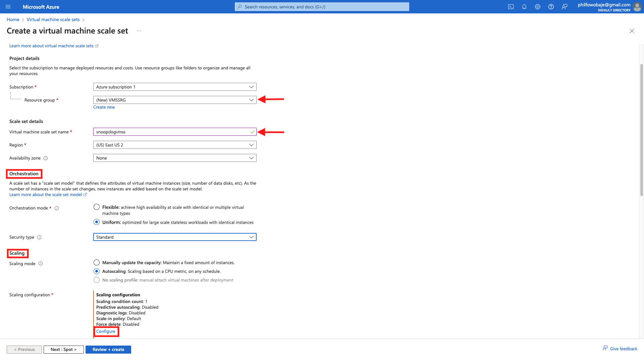Image resolution: width=644 pixels, height=362 pixels.
Task: Click the Security type info icon
Action: [x=39, y=237]
